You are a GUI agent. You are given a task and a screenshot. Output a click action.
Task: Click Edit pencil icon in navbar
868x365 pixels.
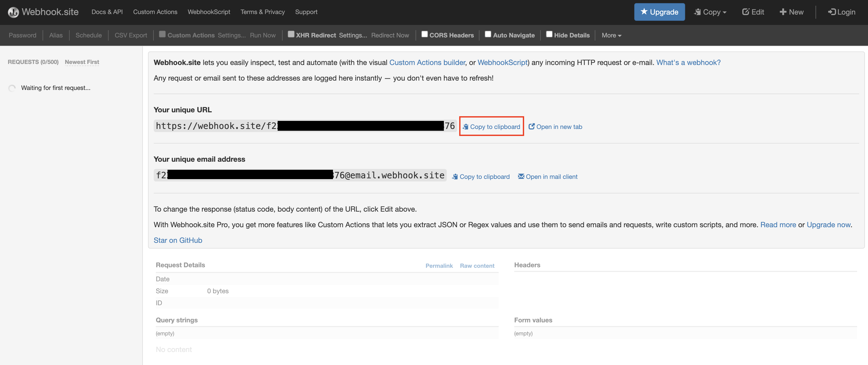[745, 12]
